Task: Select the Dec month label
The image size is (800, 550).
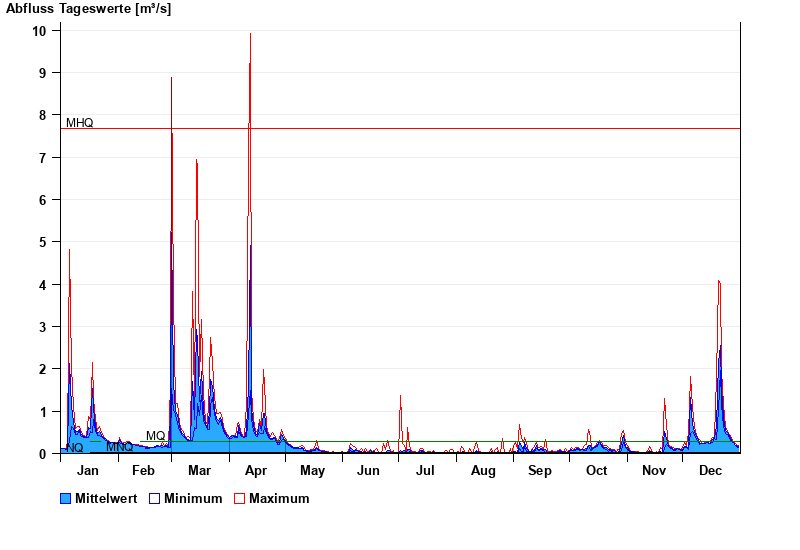Action: pos(710,471)
